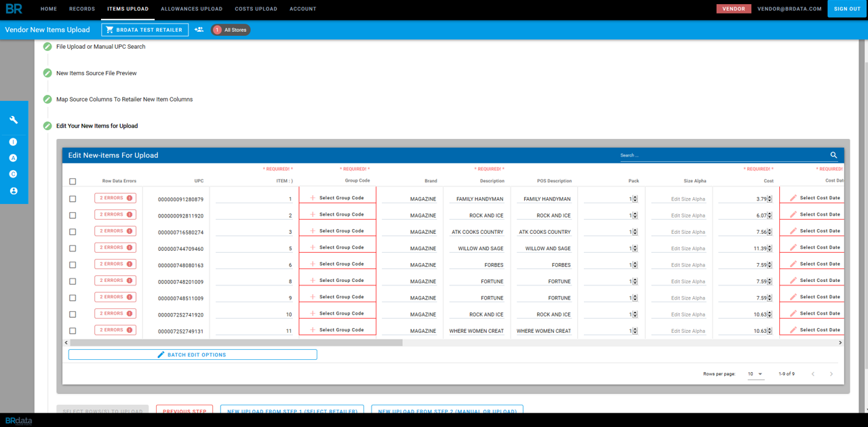Click plus icon for WHERE WOMEN CREAT group code

[x=313, y=330]
